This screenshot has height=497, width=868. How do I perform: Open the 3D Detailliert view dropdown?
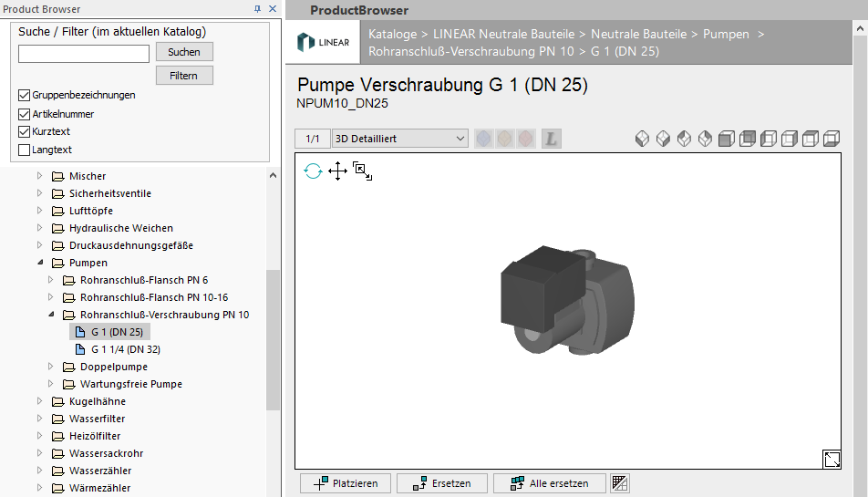[x=399, y=139]
